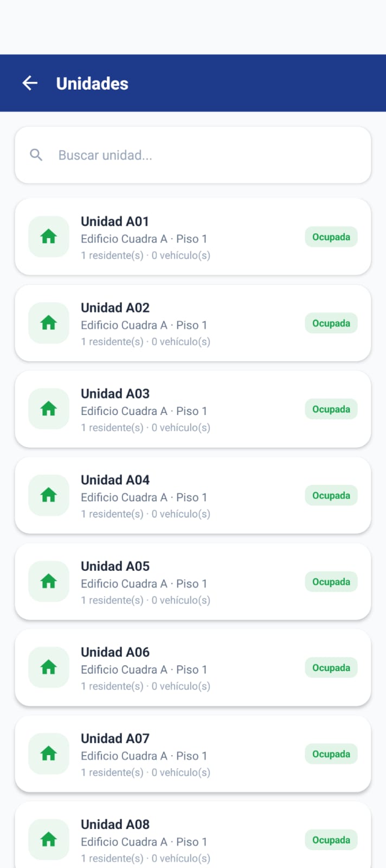Tap the Ocupada badge on Unidad A08
The image size is (386, 868).
(x=331, y=840)
